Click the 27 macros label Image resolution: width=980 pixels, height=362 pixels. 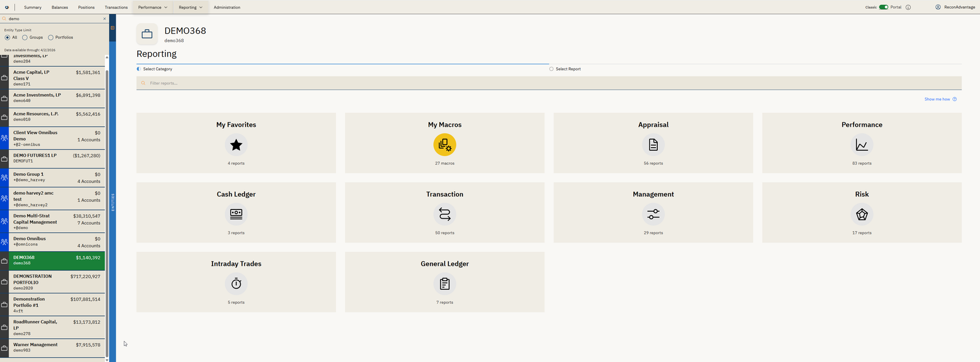pos(445,164)
